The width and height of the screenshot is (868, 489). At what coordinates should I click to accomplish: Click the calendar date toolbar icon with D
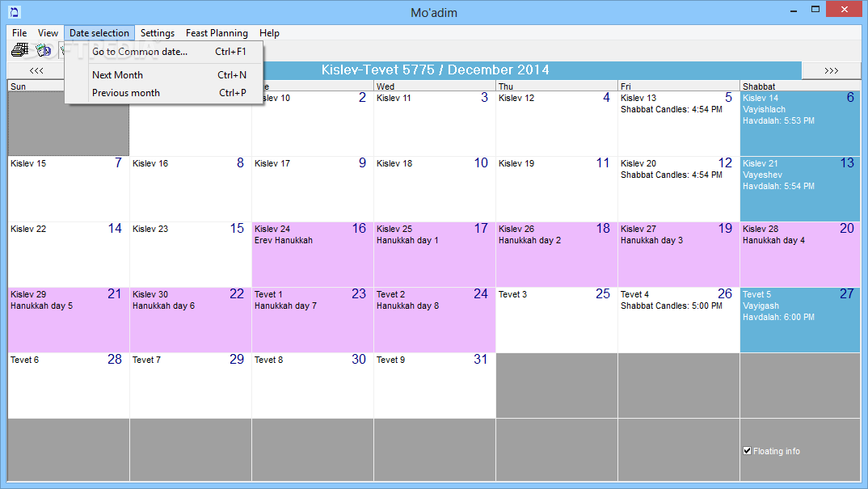pos(43,50)
